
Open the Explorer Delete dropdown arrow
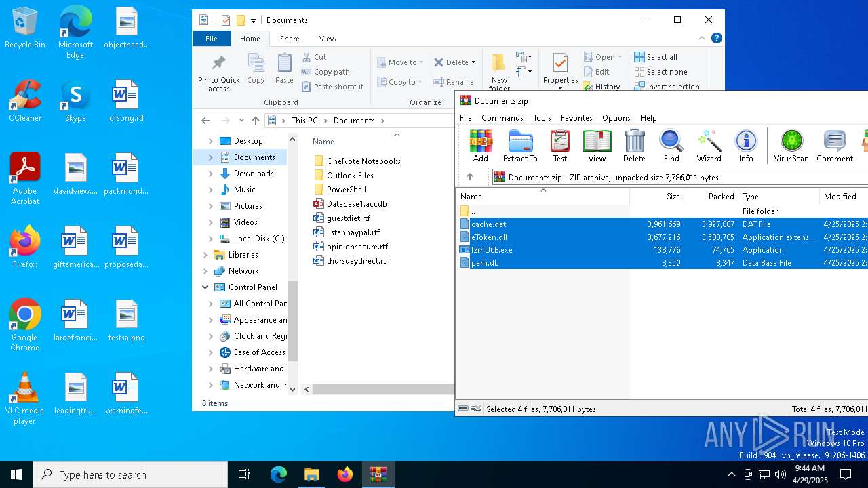[x=473, y=62]
